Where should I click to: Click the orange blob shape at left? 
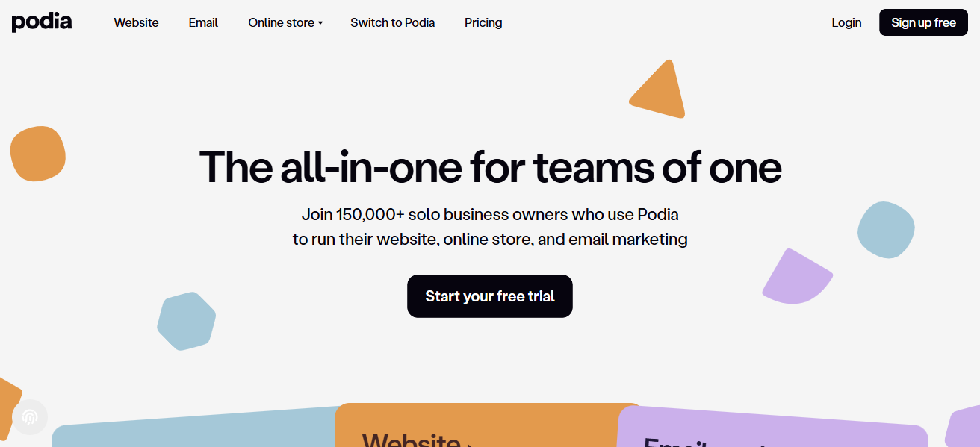(38, 154)
